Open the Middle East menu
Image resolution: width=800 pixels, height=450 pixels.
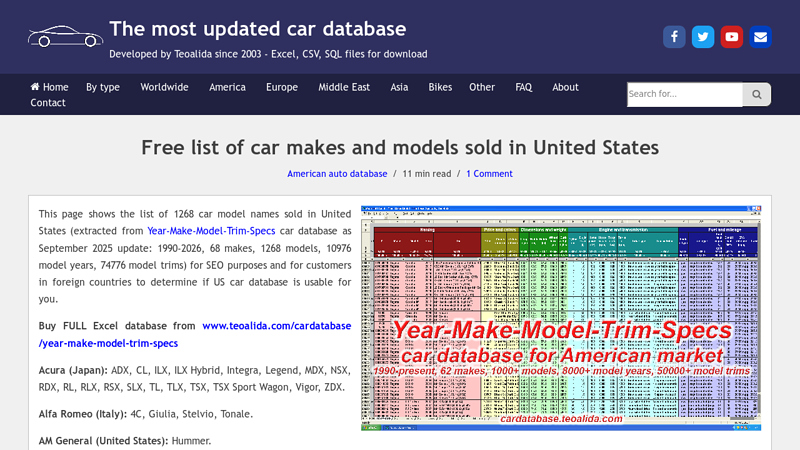click(344, 87)
